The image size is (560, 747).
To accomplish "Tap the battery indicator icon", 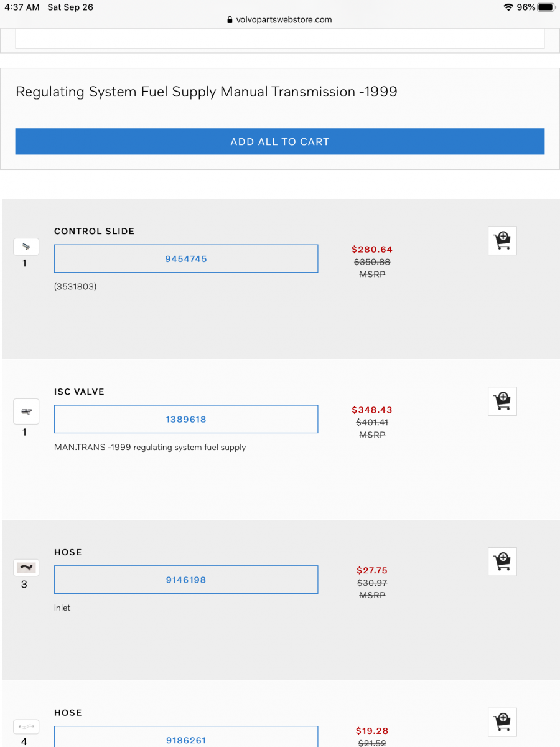I will tap(546, 7).
